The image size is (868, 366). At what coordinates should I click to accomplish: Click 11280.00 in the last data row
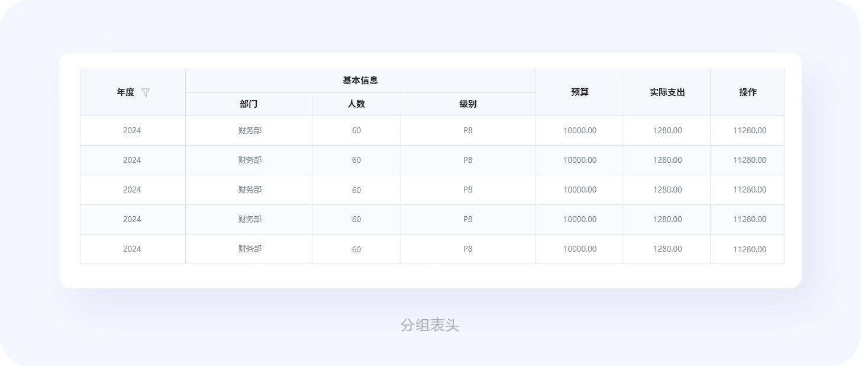750,249
